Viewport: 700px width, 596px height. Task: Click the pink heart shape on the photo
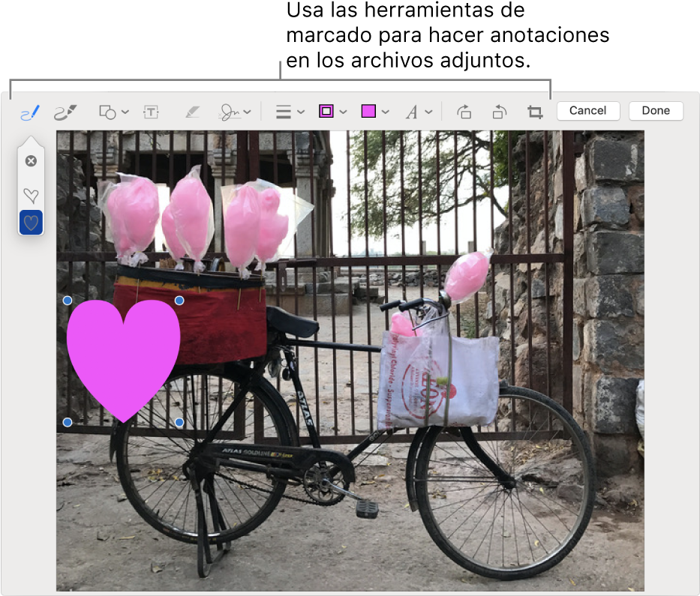click(x=123, y=352)
